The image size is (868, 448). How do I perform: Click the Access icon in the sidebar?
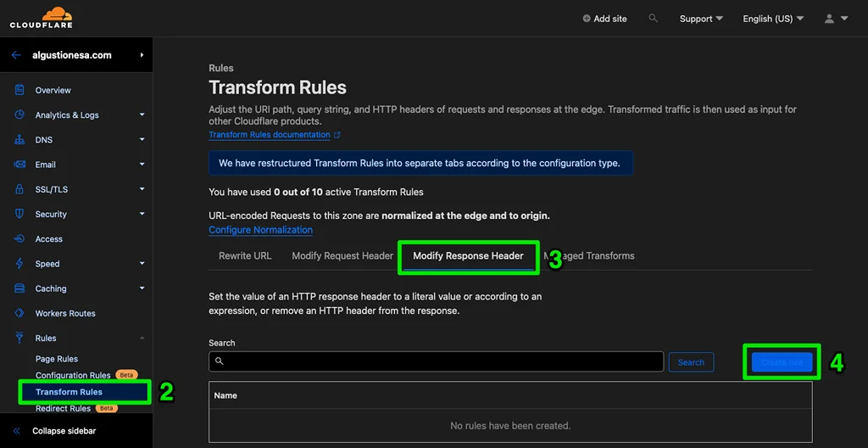(19, 239)
